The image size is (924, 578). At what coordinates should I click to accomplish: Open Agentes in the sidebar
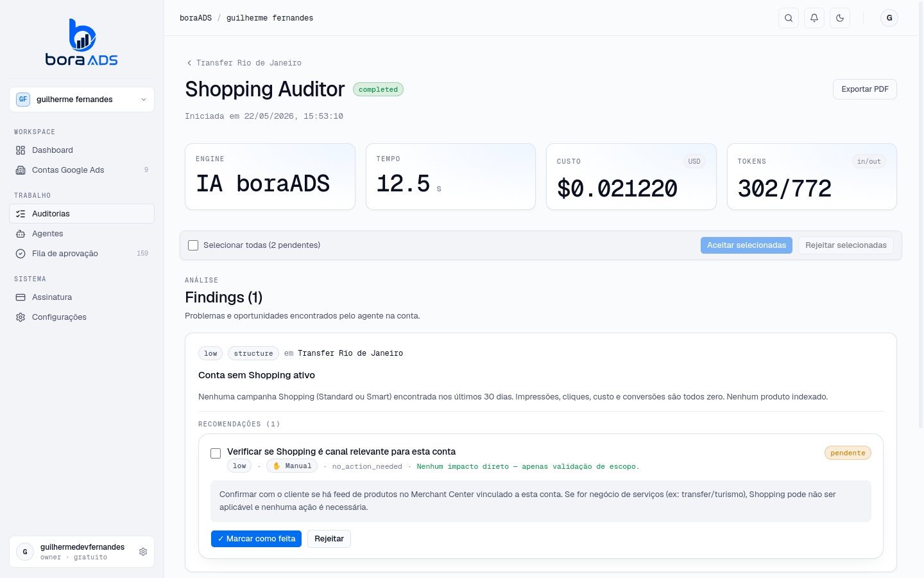tap(81, 234)
